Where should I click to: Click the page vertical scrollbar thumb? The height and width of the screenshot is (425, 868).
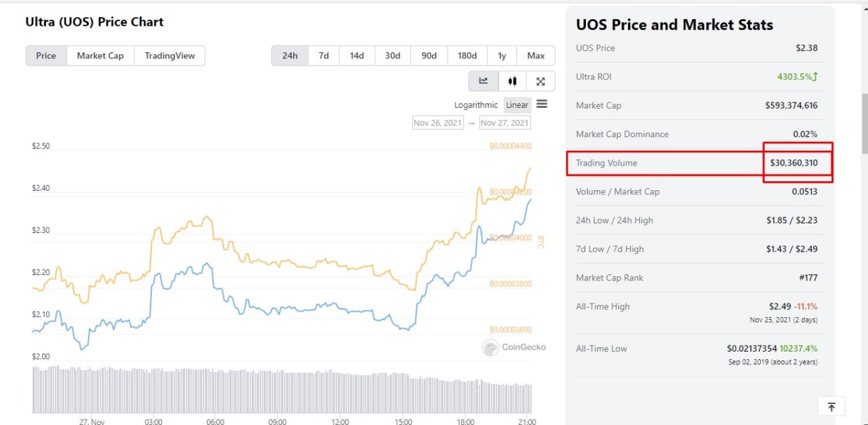pos(865,124)
